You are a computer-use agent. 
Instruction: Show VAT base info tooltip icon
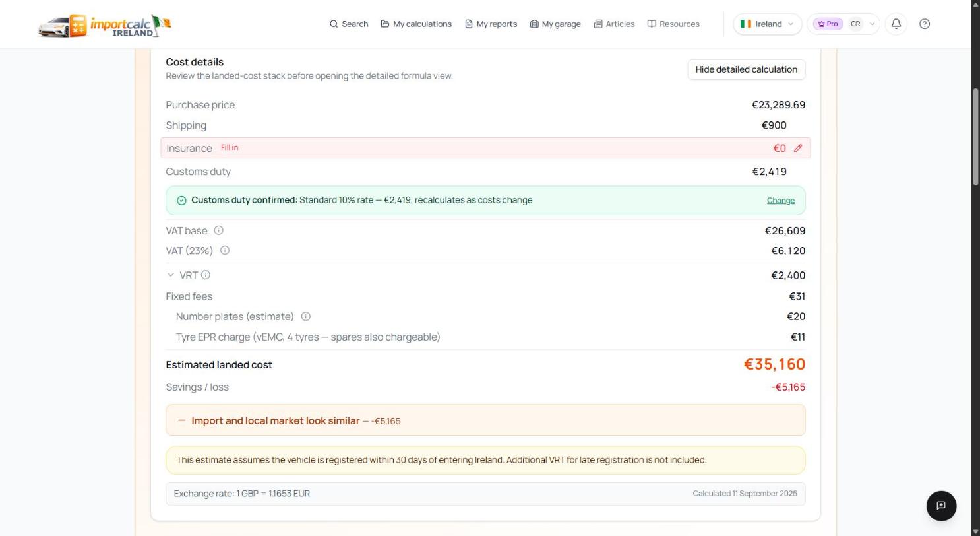click(218, 230)
